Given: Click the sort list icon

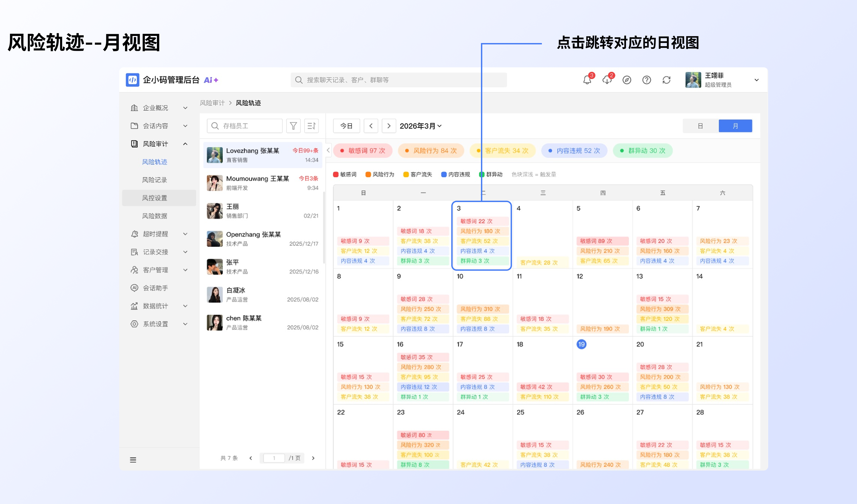Looking at the screenshot, I should click(x=312, y=126).
